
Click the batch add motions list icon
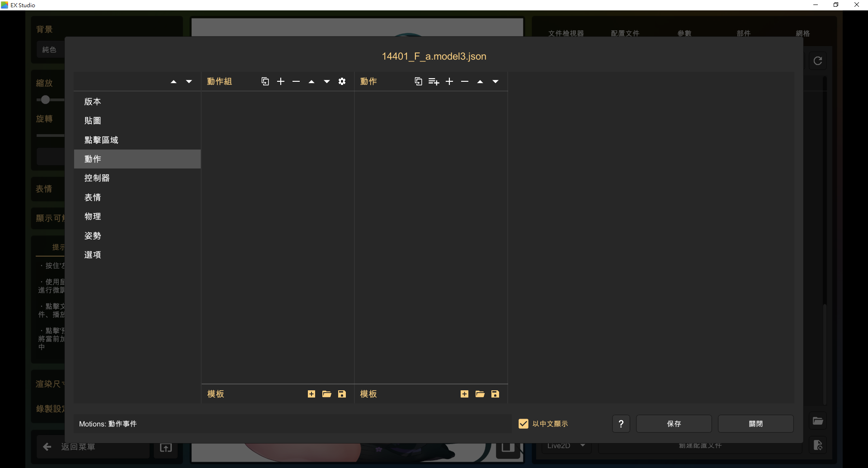(x=434, y=81)
